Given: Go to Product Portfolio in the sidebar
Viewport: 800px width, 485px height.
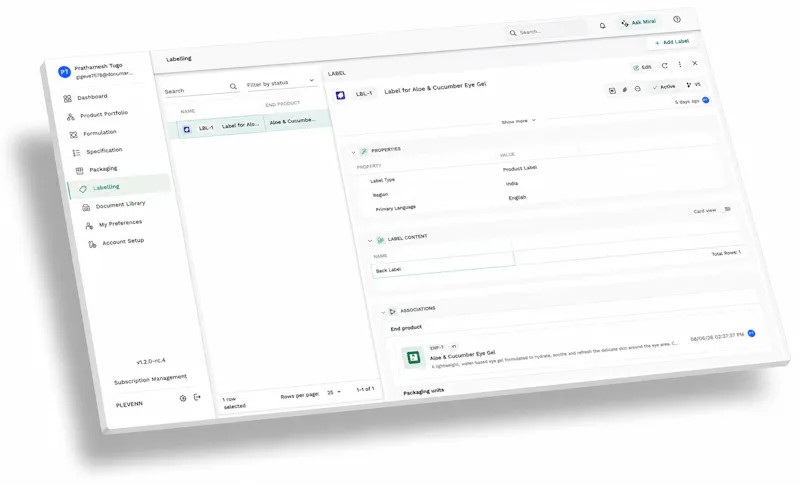Looking at the screenshot, I should pyautogui.click(x=104, y=114).
